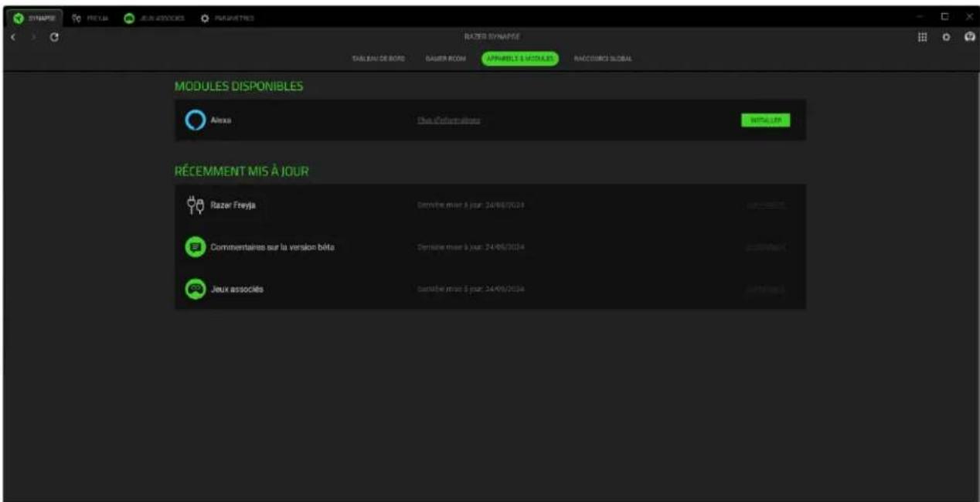Click the Razer Freyja plug icon
This screenshot has height=502, width=980.
tap(196, 205)
